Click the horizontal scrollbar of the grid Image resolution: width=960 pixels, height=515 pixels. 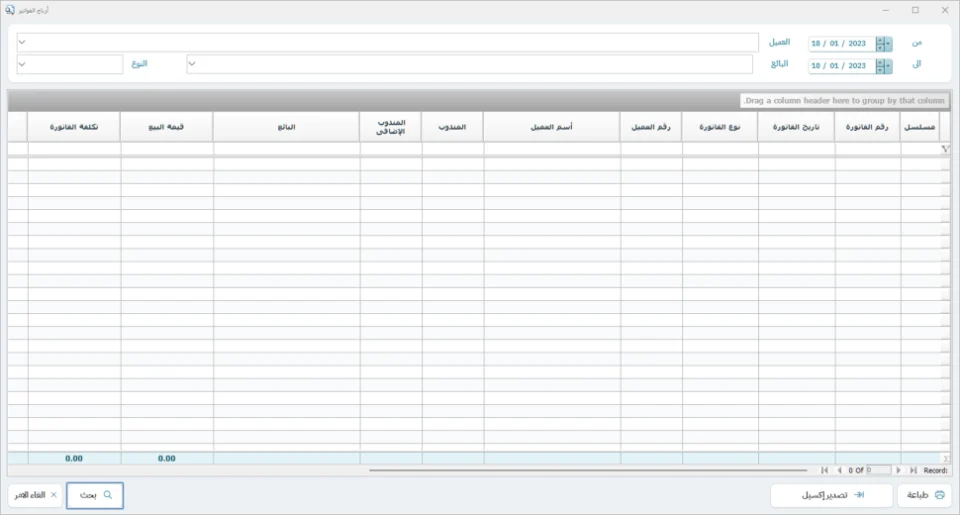point(588,470)
